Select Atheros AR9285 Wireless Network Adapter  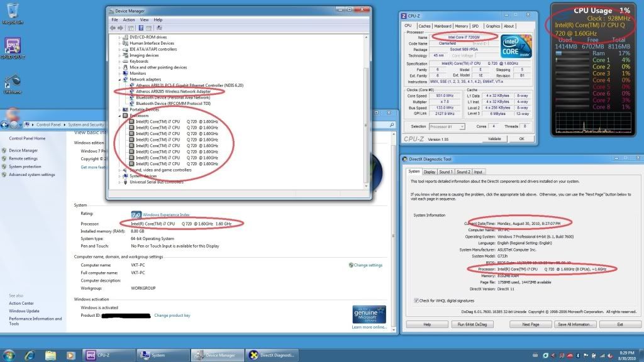(174, 92)
